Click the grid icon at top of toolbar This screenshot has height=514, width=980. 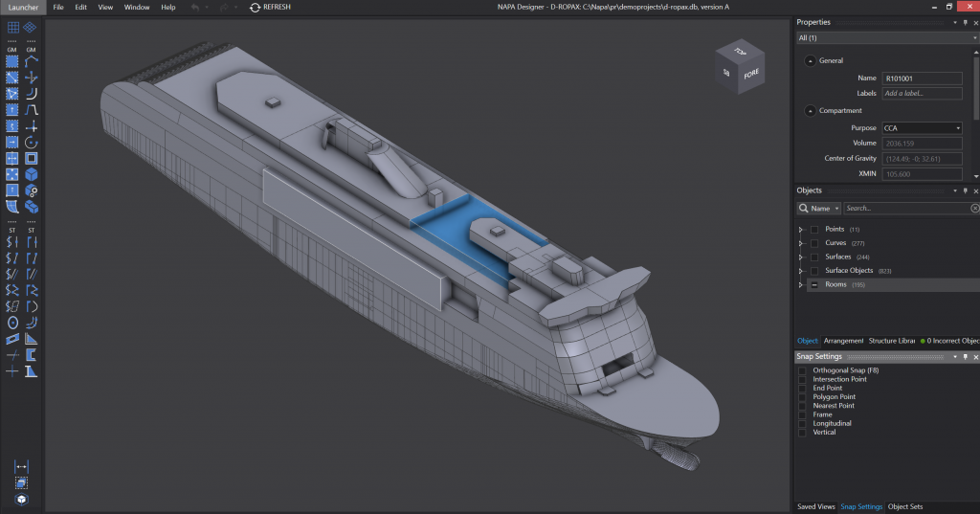click(x=12, y=28)
